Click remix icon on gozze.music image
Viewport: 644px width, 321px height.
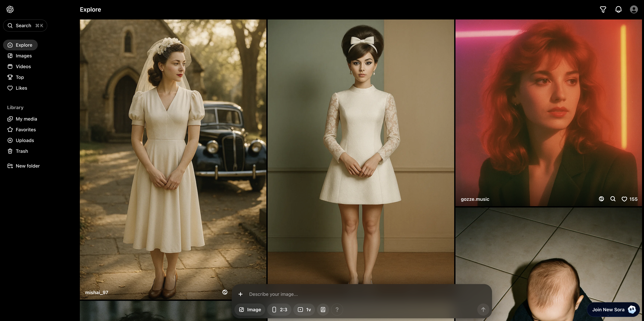tap(601, 199)
